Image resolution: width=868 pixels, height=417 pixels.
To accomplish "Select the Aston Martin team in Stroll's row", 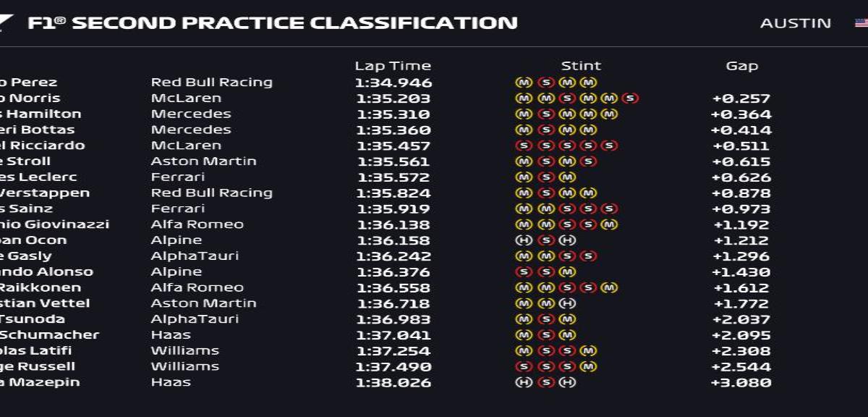I will click(x=204, y=161).
